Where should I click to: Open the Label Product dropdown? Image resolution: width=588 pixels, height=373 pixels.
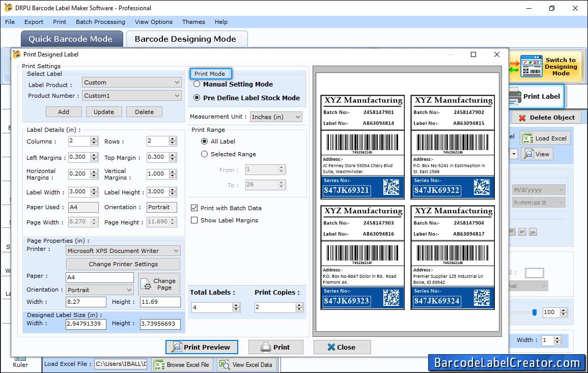pos(132,82)
